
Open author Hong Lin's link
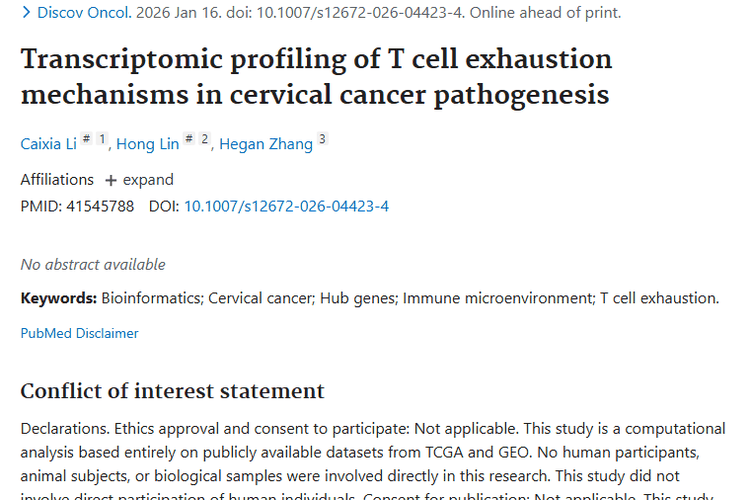(x=148, y=144)
